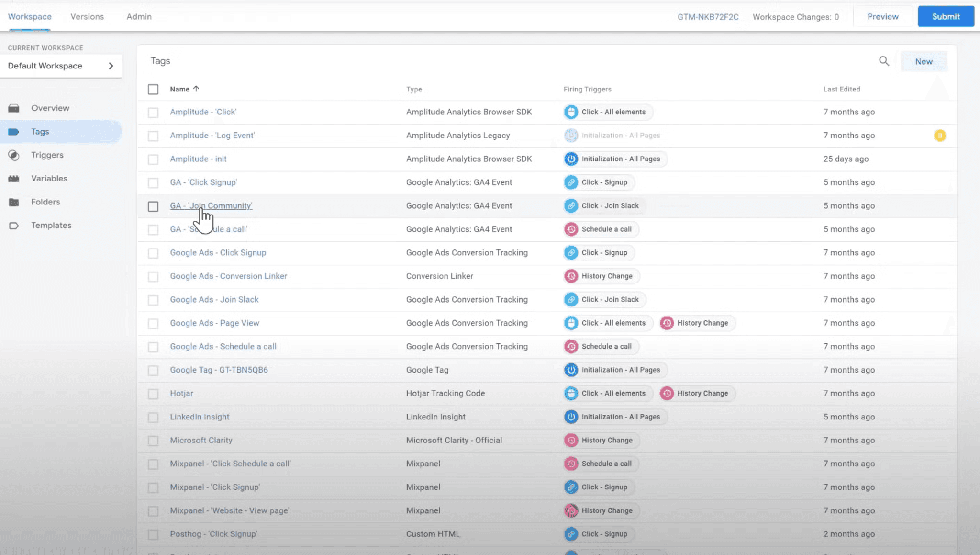Sort by the Last Edited column header
Screen dimensions: 980x555
842,89
